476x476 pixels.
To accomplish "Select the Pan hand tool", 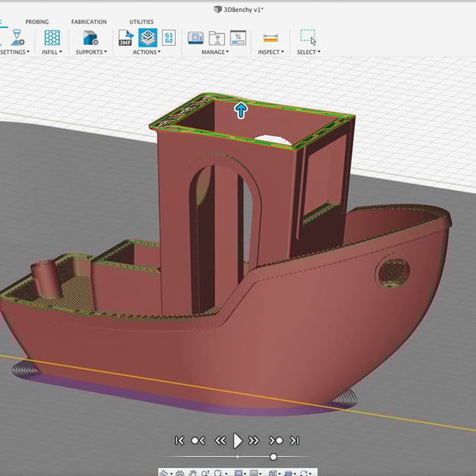I will tap(193, 473).
